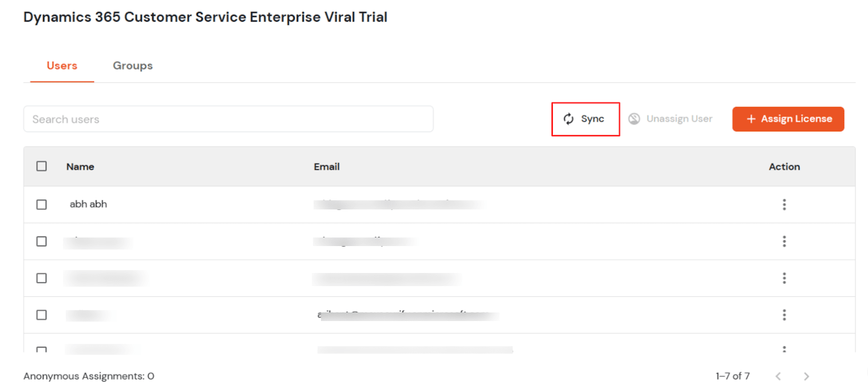Click the Assign License button
The image size is (868, 388).
coord(788,119)
